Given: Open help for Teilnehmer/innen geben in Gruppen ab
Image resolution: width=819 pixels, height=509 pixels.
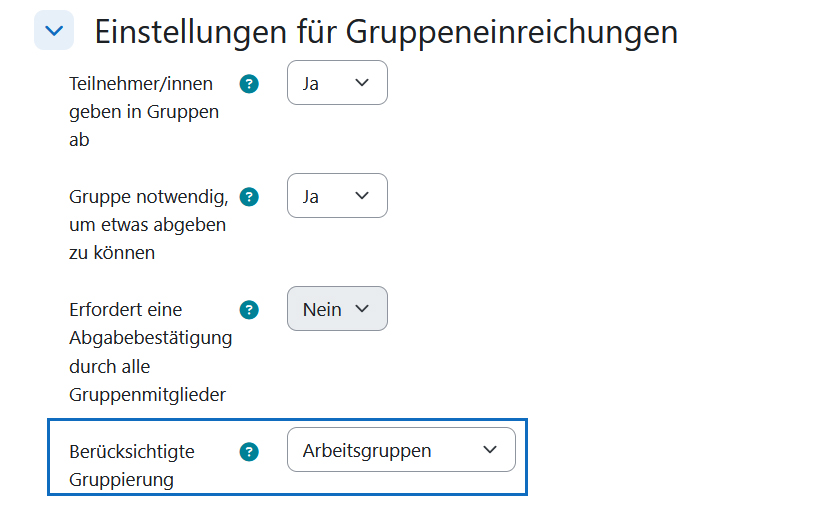Looking at the screenshot, I should tap(250, 84).
